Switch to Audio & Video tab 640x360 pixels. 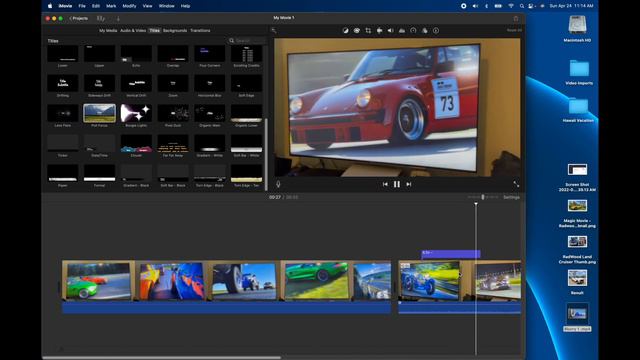point(133,31)
